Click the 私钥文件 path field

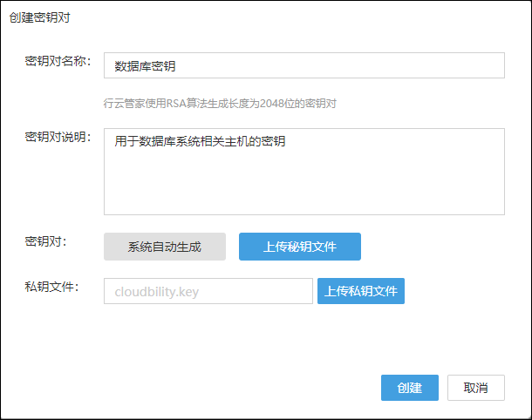[208, 291]
